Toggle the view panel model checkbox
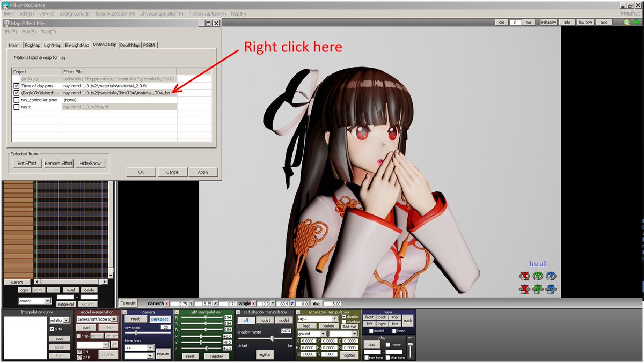Screen dimensions: 644x363 (x=371, y=331)
